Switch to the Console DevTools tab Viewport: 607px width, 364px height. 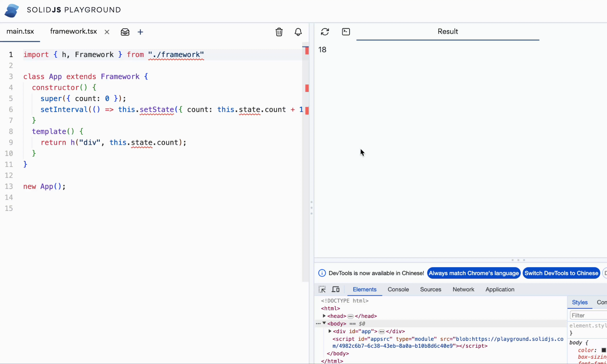click(x=398, y=290)
